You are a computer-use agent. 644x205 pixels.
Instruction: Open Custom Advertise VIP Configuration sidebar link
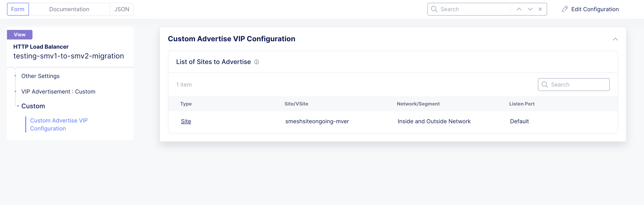click(59, 124)
